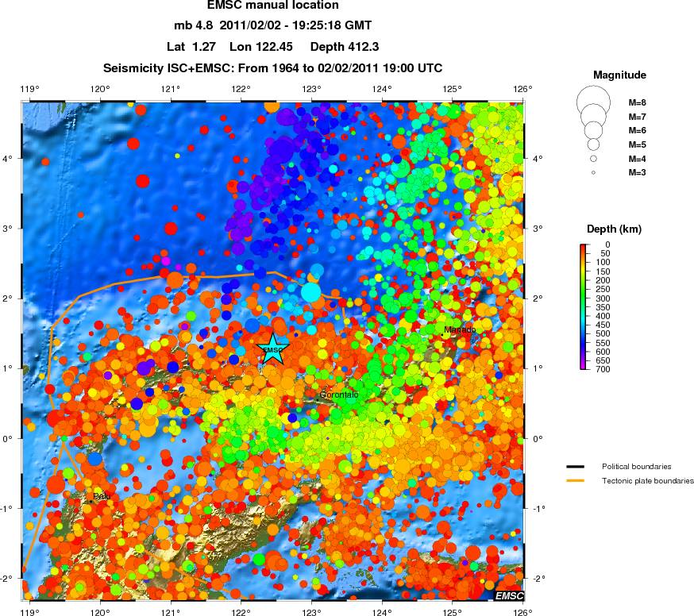Click depth scale value "350"
This screenshot has height=616, width=694.
(x=603, y=307)
